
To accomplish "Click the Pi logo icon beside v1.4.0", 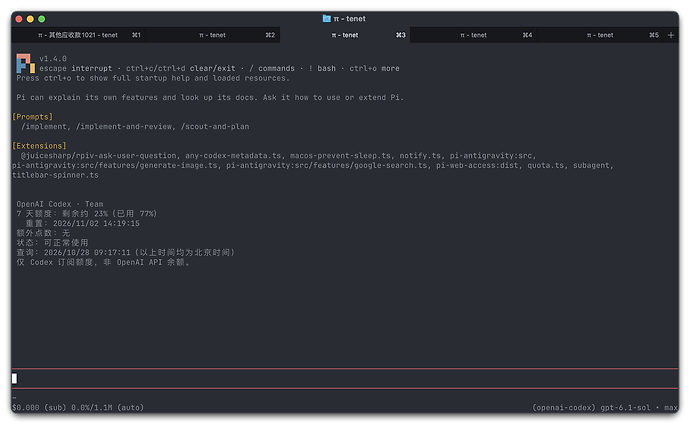I will [25, 63].
